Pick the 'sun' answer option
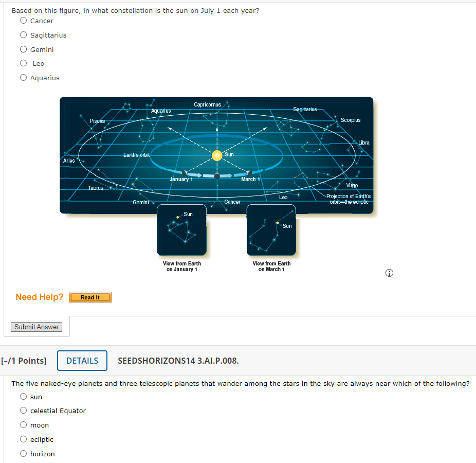The image size is (476, 463). click(x=23, y=397)
